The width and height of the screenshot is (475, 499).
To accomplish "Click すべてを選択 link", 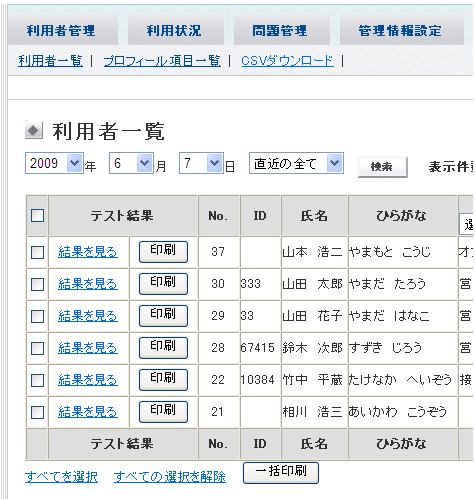I will click(x=61, y=477).
